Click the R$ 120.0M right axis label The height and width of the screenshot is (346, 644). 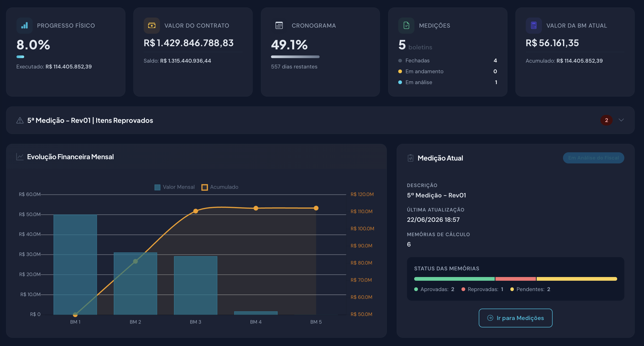coord(362,194)
